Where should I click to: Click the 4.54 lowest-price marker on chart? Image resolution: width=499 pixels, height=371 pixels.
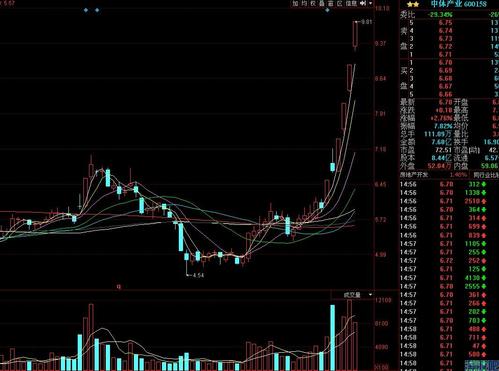pyautogui.click(x=198, y=275)
